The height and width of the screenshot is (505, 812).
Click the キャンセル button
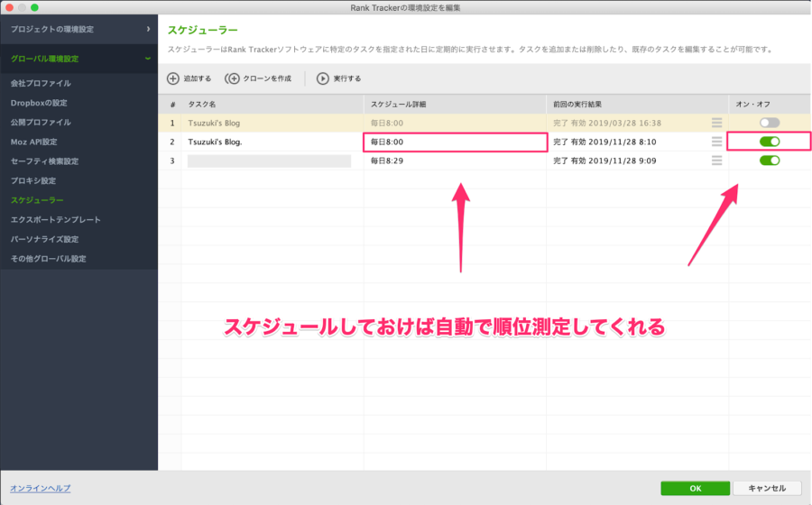[x=767, y=488]
